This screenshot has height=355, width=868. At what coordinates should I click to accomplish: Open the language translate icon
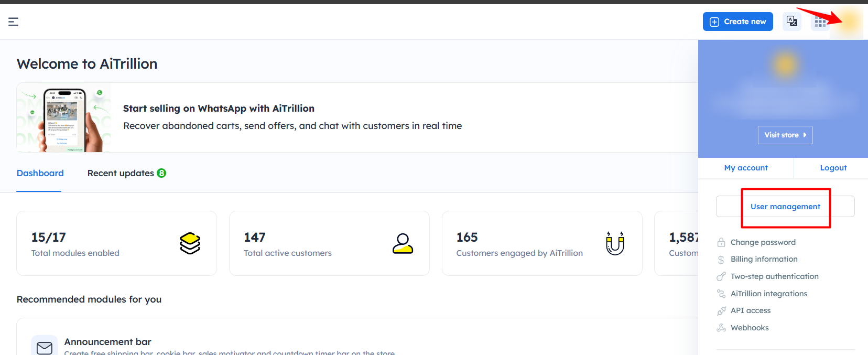[791, 21]
